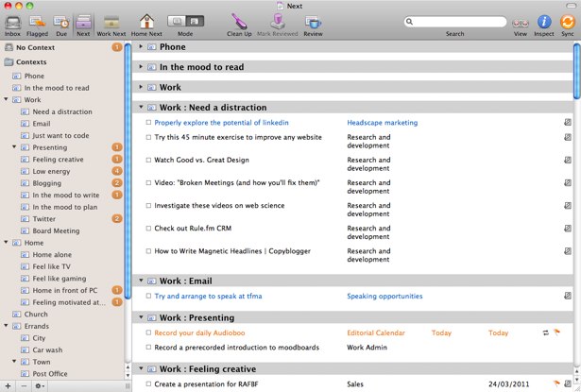The image size is (581, 392).
Task: Open note for 'How to Write Magnetic Headlines'
Action: 567,251
